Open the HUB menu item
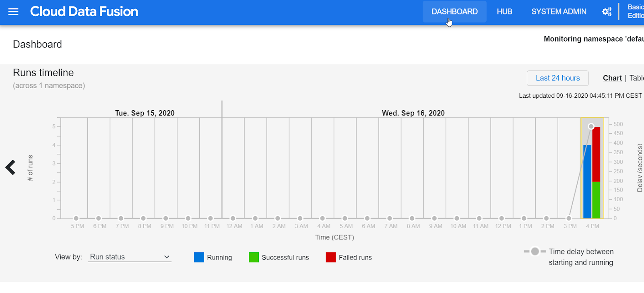Viewport: 644px width, 293px height. click(504, 12)
